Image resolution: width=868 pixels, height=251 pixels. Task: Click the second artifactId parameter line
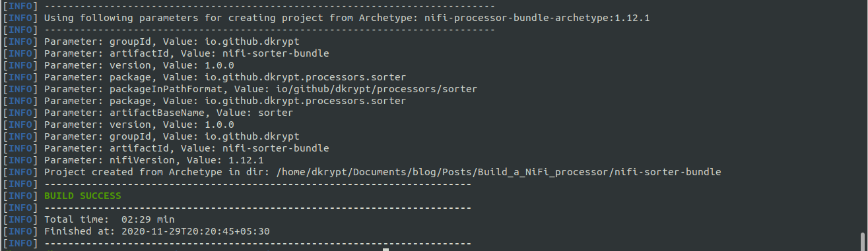186,148
